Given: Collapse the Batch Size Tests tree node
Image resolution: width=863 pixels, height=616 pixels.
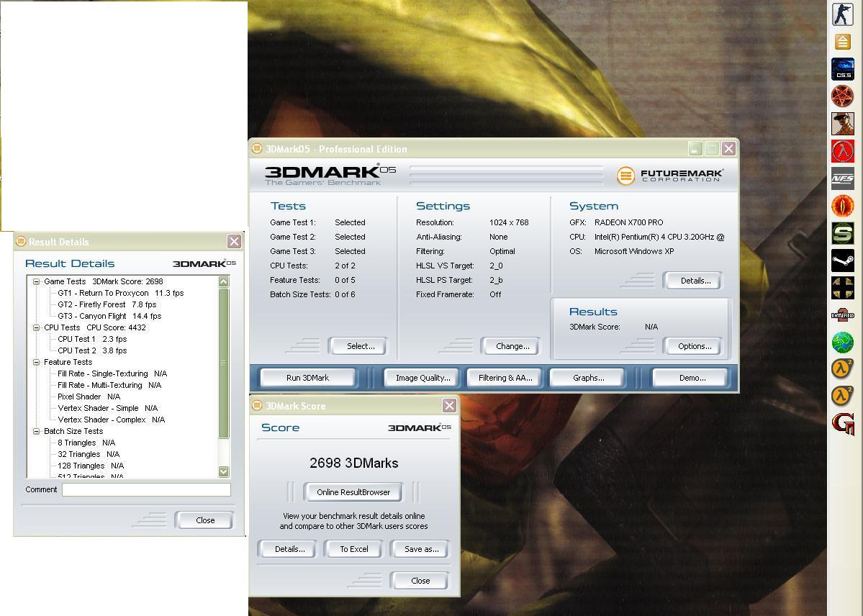Looking at the screenshot, I should coord(36,431).
